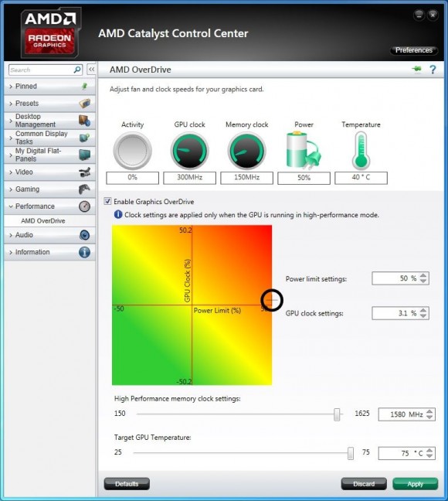Click the Power battery icon
This screenshot has width=448, height=501.
pyautogui.click(x=304, y=150)
